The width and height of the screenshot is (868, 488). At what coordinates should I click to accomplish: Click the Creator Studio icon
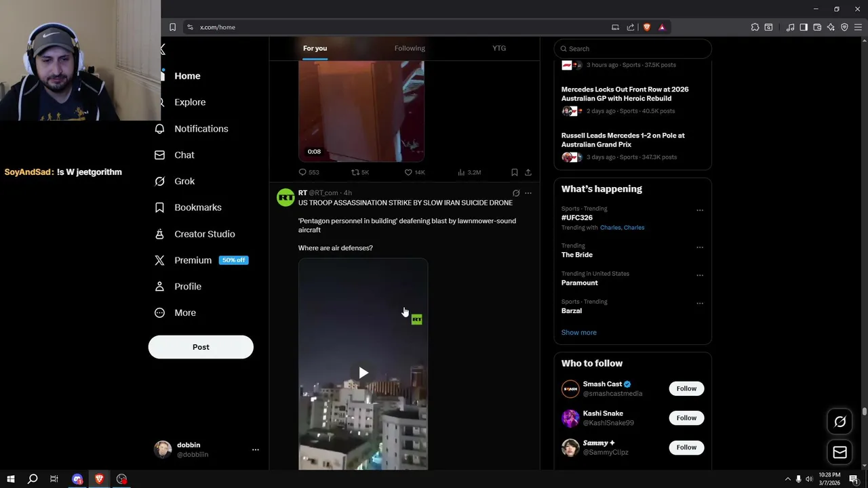[x=159, y=234]
